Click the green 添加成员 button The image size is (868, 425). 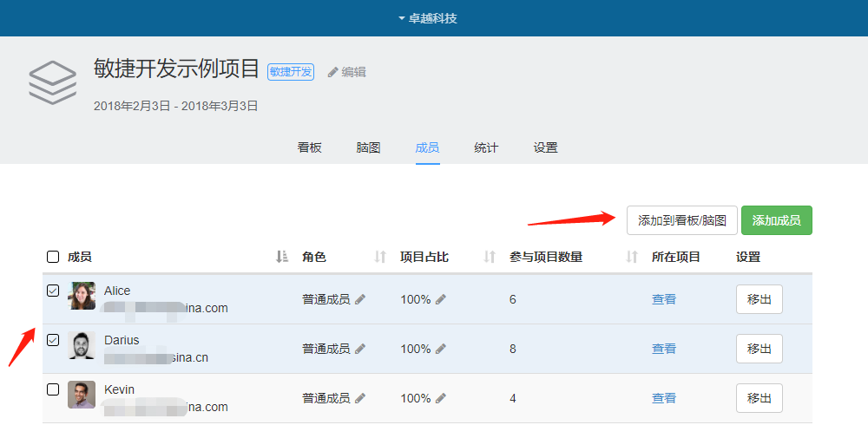click(x=776, y=220)
